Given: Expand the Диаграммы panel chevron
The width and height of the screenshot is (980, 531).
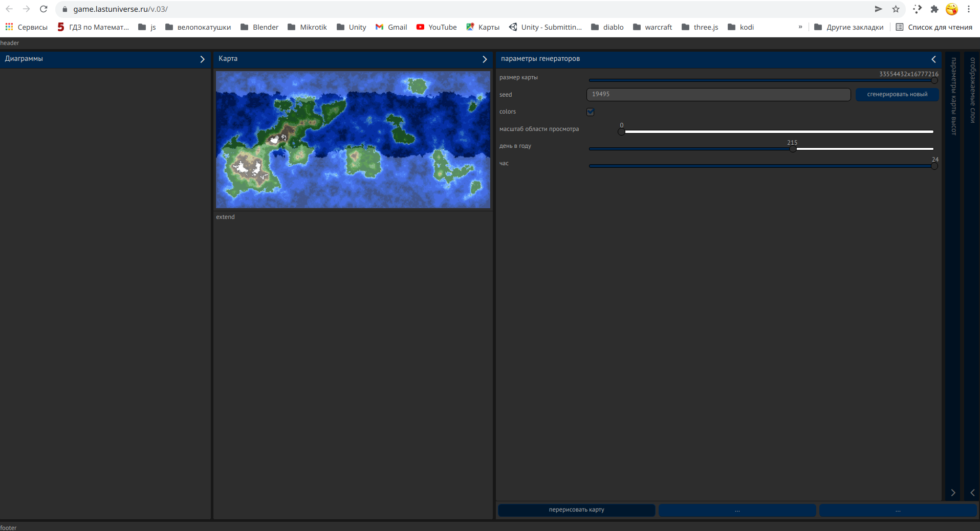Looking at the screenshot, I should tap(203, 59).
